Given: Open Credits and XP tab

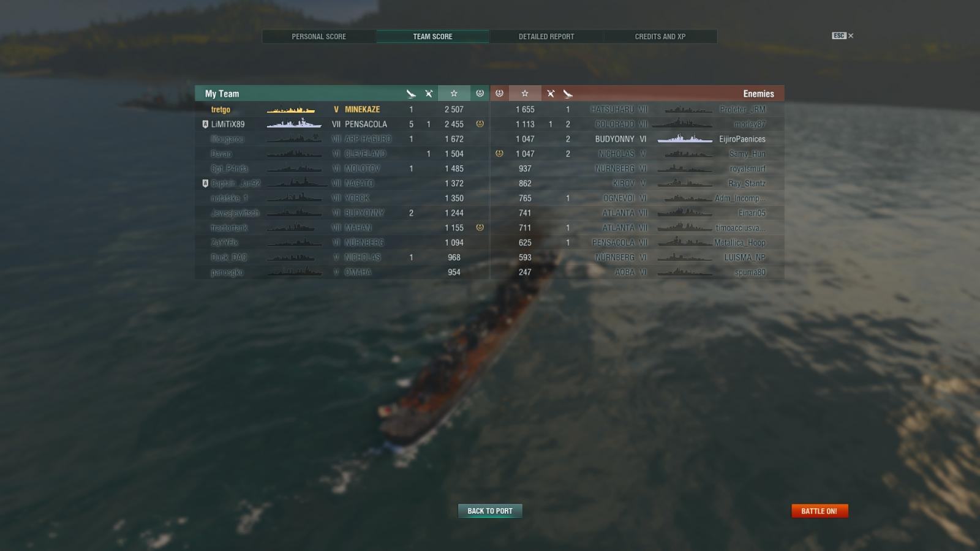Looking at the screenshot, I should (x=660, y=37).
